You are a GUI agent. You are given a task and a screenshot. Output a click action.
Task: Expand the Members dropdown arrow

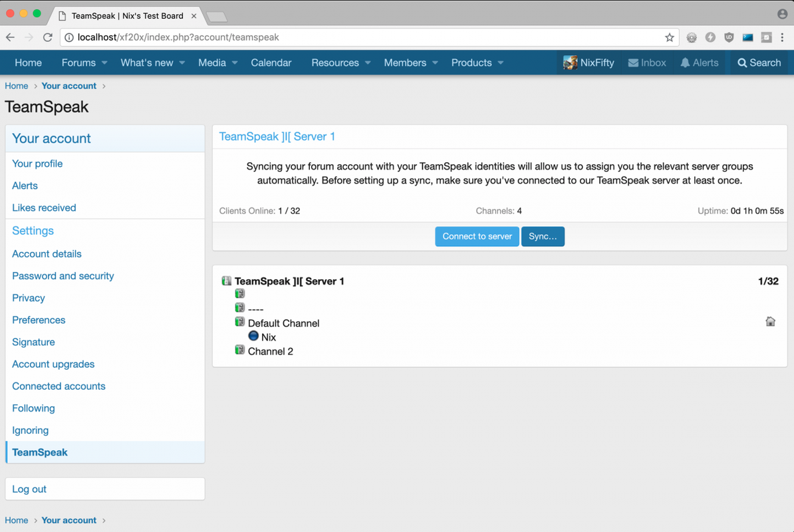tap(435, 63)
